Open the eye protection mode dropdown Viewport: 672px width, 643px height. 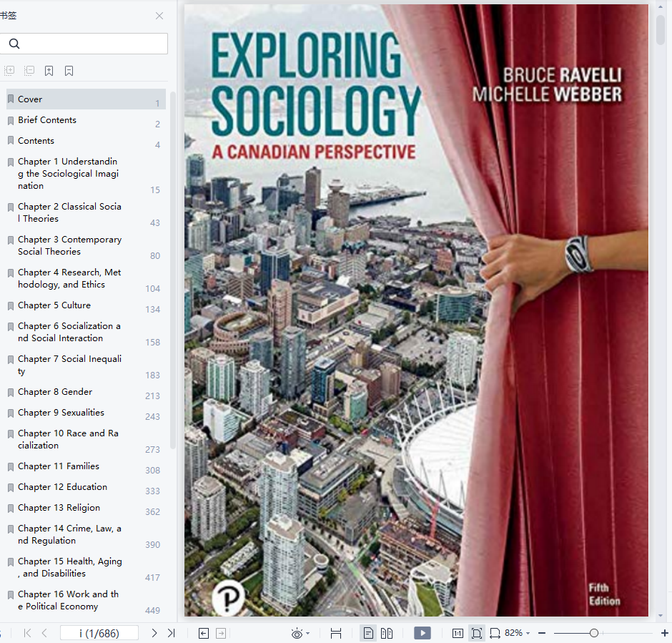300,633
